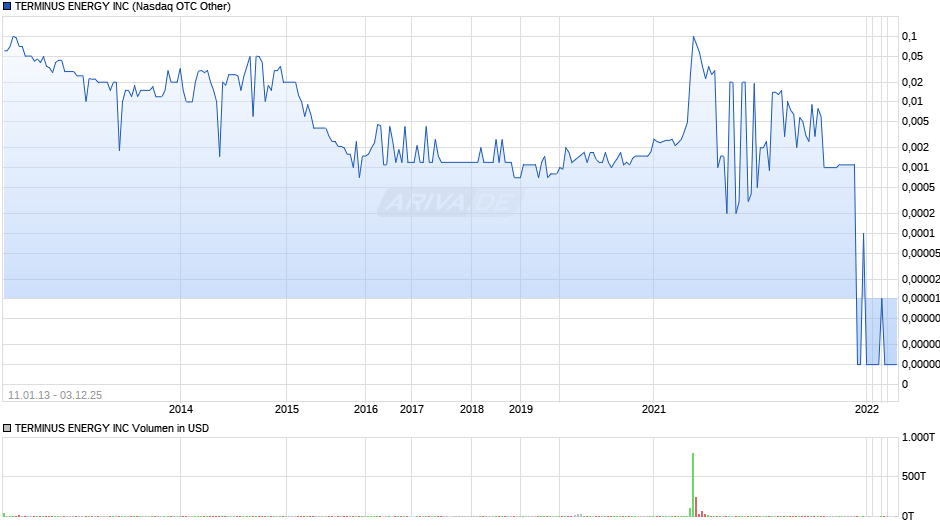Viewport: 940px width, 526px height.
Task: Click the blue legend square beside TERMINUS ENERGY INC
Action: (x=7, y=7)
